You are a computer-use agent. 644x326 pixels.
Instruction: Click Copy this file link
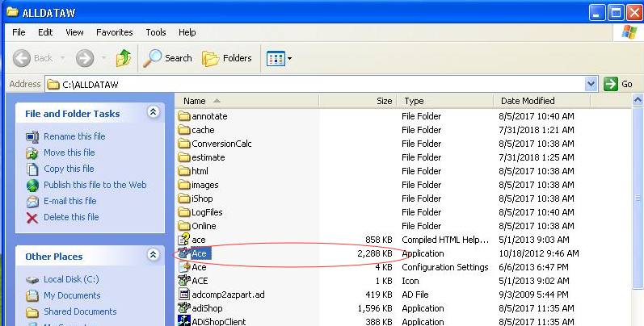coord(69,169)
